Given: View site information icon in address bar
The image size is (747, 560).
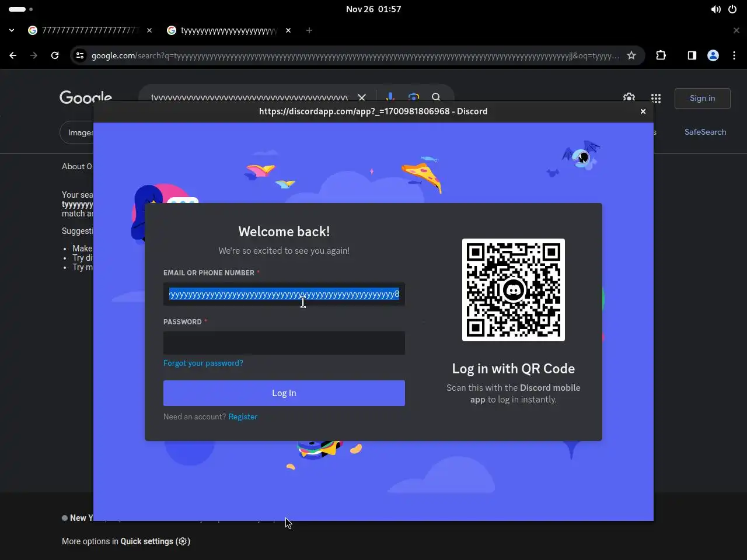Looking at the screenshot, I should click(x=80, y=55).
